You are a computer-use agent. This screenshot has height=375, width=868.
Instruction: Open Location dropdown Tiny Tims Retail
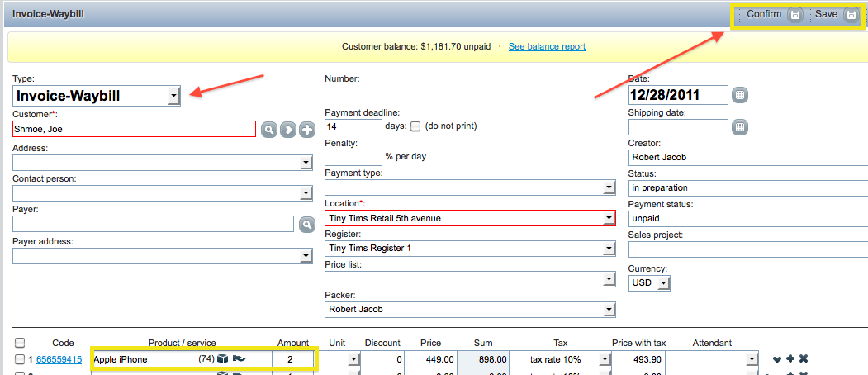(609, 218)
